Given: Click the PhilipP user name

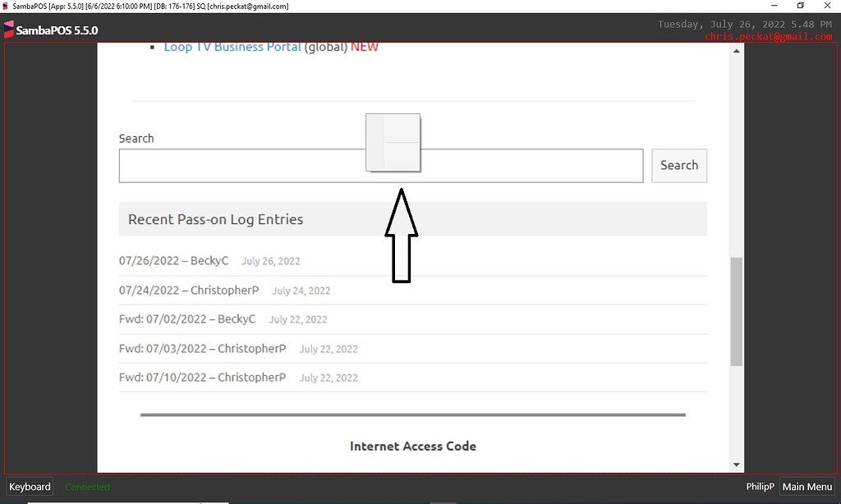Looking at the screenshot, I should 760,486.
